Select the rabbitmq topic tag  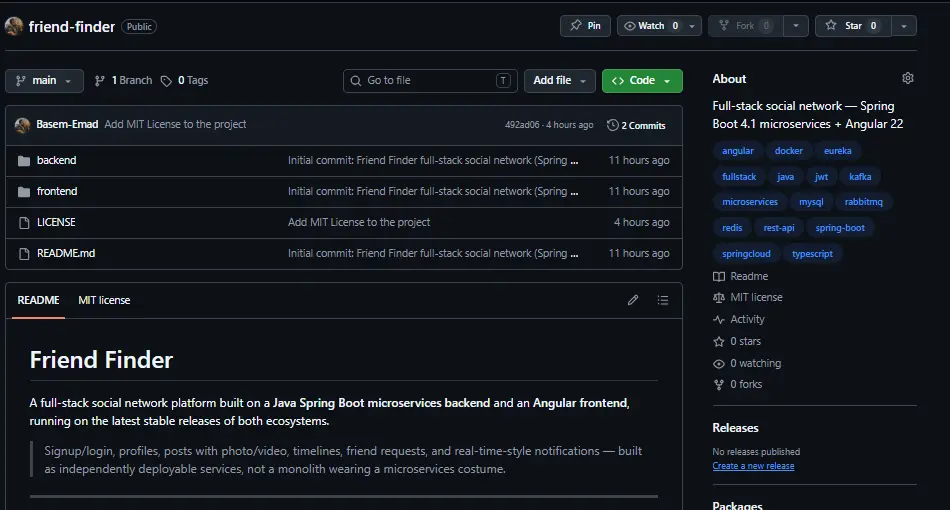(x=864, y=202)
